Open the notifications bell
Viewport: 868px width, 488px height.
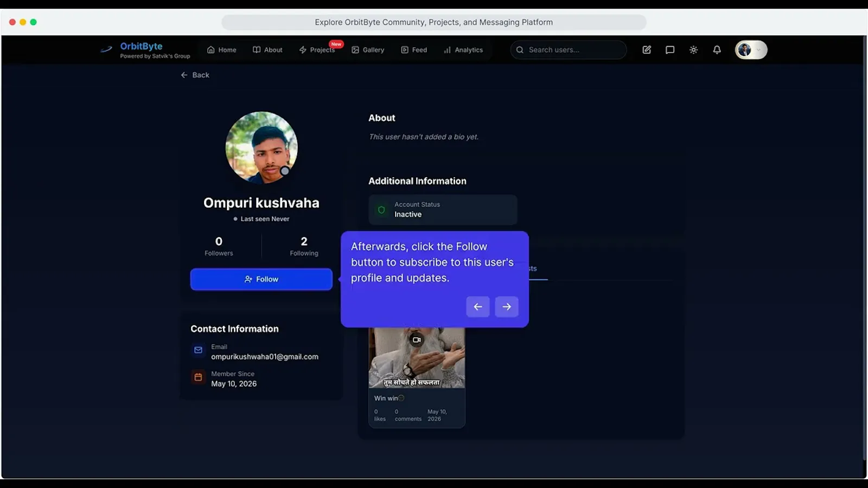point(717,50)
